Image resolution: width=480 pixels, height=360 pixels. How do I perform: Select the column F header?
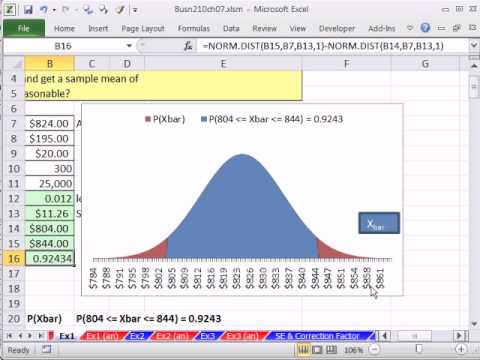346,63
